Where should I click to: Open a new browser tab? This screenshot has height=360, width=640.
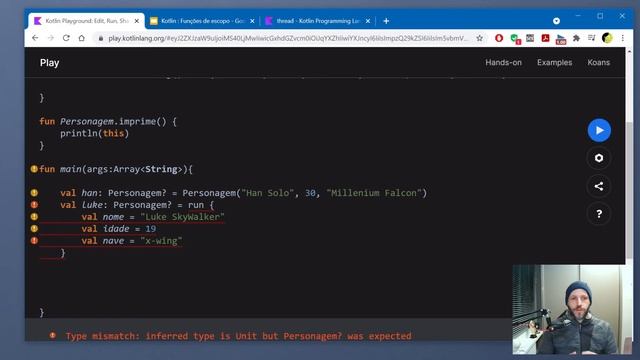[x=386, y=21]
